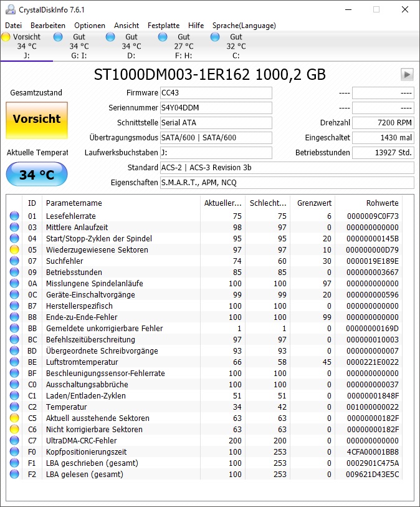
Task: Select the Beschleunigungssensor-Fehlerrate row name
Action: 105,373
